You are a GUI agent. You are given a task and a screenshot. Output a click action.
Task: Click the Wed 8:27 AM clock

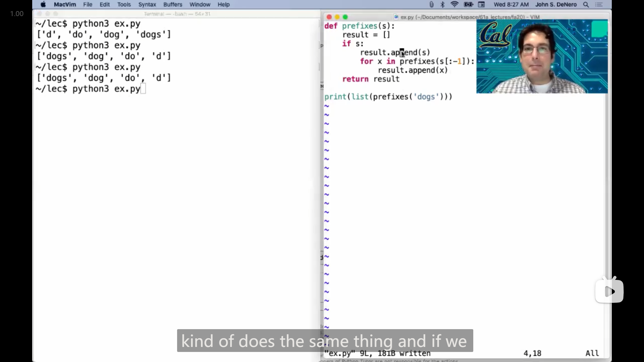tap(511, 5)
